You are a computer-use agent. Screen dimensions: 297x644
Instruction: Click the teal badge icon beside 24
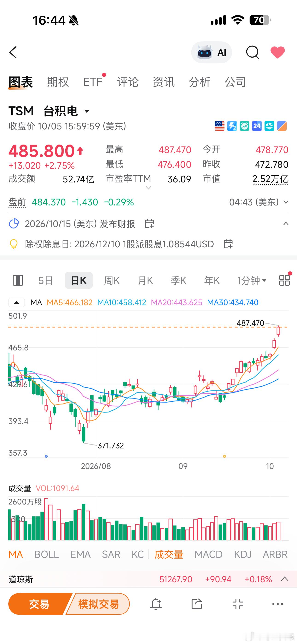[269, 126]
